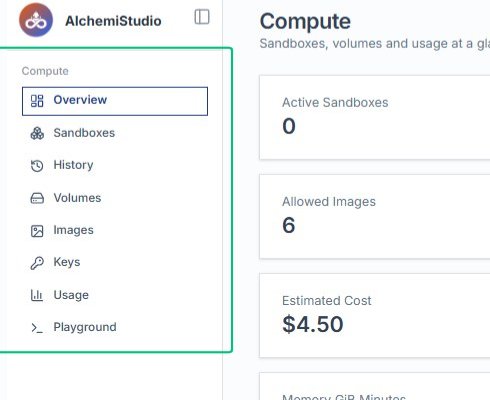Navigate to Volumes
This screenshot has height=400, width=490.
coord(115,198)
